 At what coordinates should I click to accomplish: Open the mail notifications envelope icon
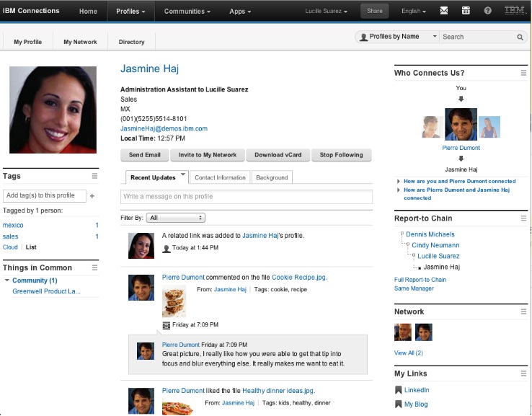click(444, 11)
